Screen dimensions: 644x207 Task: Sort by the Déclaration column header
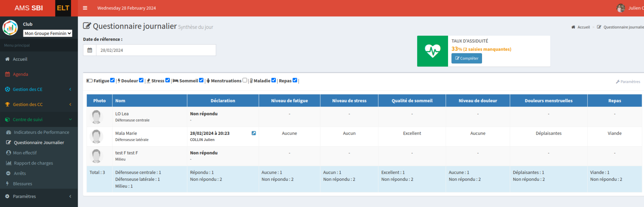pos(223,101)
